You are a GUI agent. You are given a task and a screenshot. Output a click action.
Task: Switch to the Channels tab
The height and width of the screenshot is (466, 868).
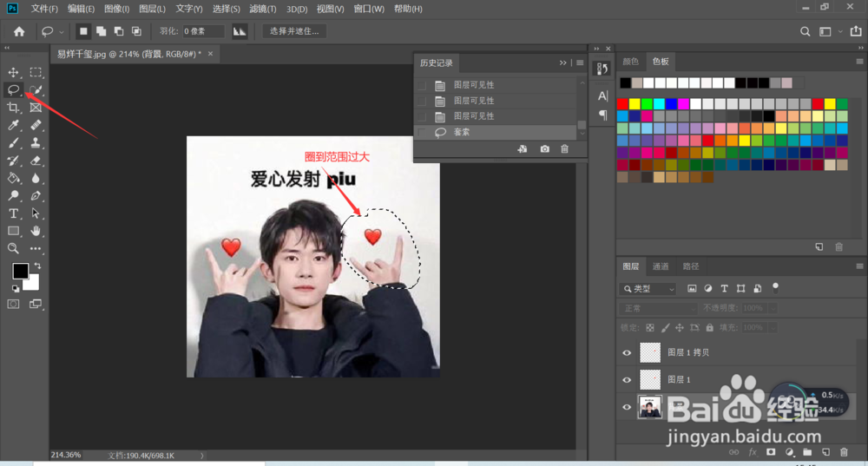(x=661, y=266)
